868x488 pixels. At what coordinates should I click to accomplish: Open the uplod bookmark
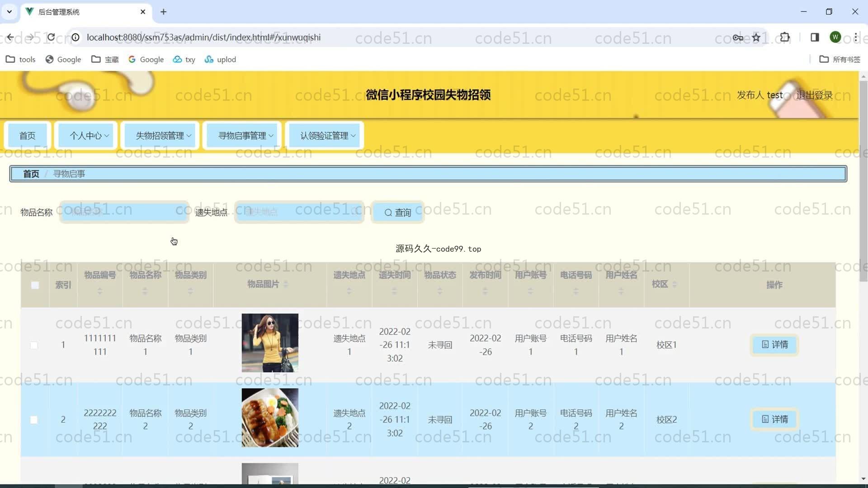tap(221, 59)
